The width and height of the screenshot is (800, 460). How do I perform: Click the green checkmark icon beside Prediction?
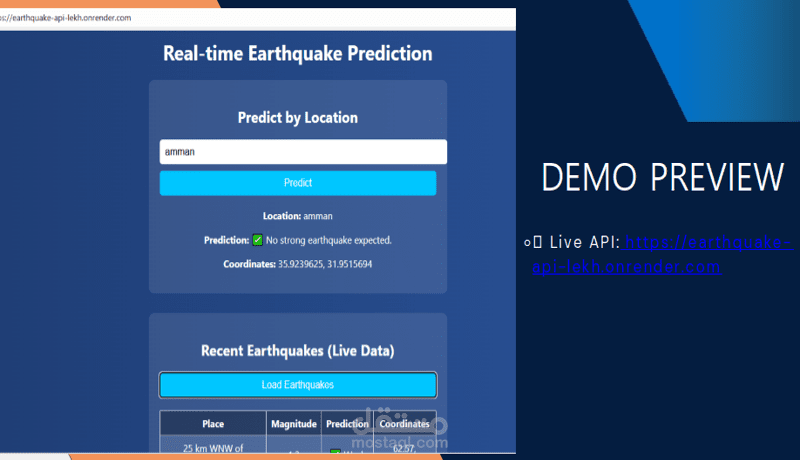(258, 240)
